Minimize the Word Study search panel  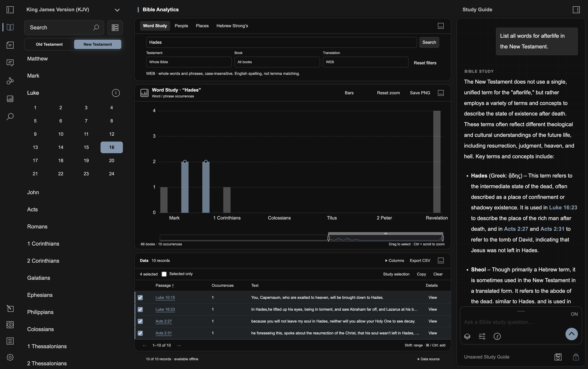(441, 26)
